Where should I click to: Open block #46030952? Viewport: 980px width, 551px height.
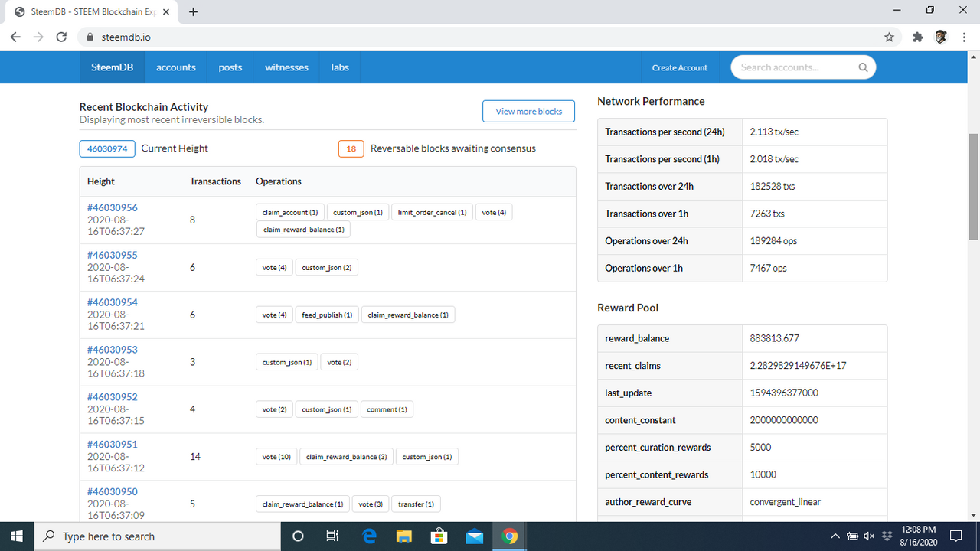click(112, 397)
